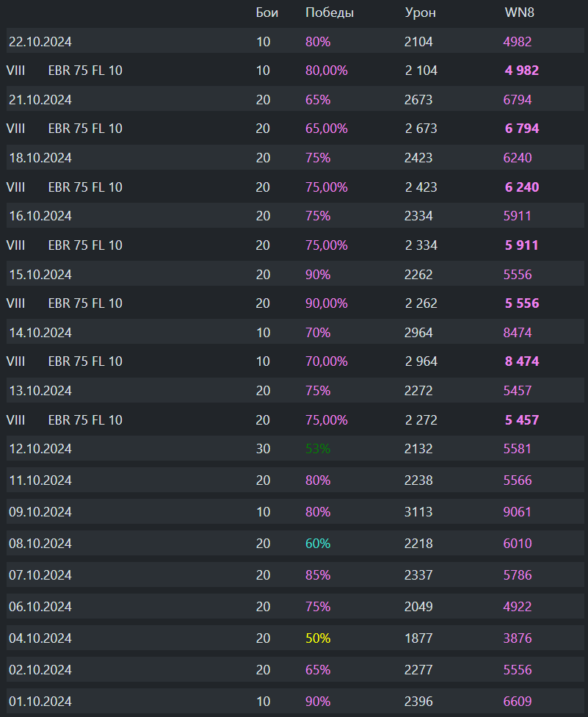Click the Победы column header
The height and width of the screenshot is (717, 588).
coord(330,12)
